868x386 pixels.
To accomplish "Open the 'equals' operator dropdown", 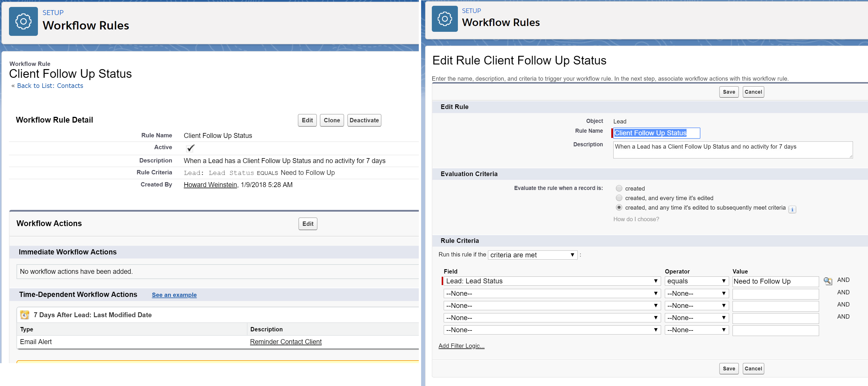I will coord(696,281).
